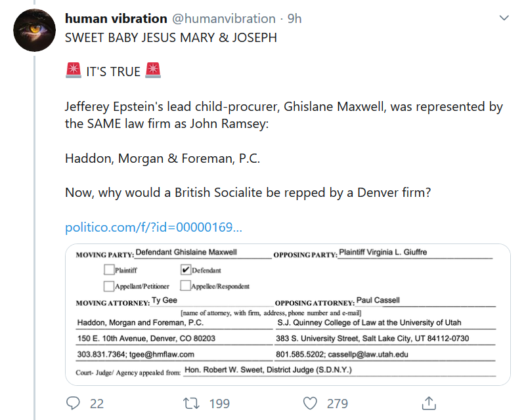
Task: Click the 279 likes count
Action: [338, 404]
